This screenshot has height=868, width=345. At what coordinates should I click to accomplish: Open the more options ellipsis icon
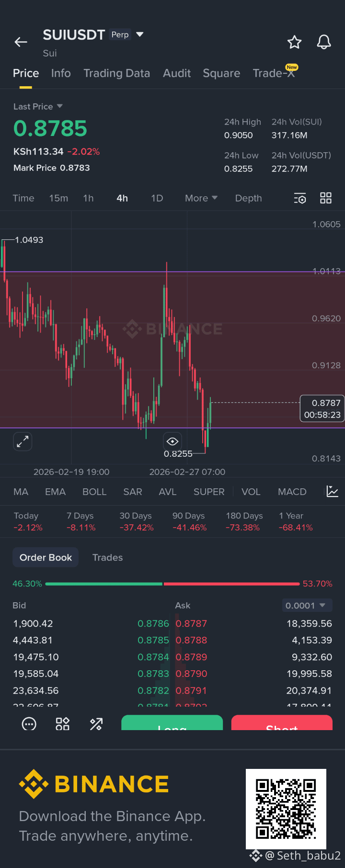tap(29, 724)
